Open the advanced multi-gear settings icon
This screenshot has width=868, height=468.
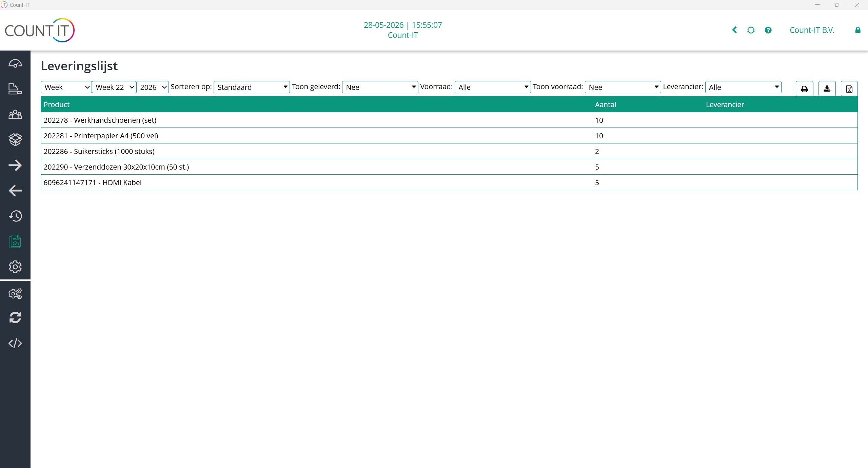coord(15,294)
